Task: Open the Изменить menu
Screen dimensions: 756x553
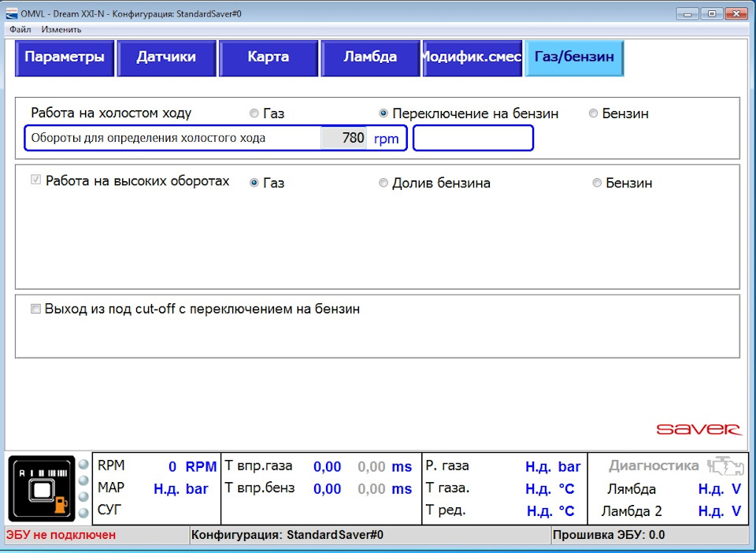Action: point(61,30)
